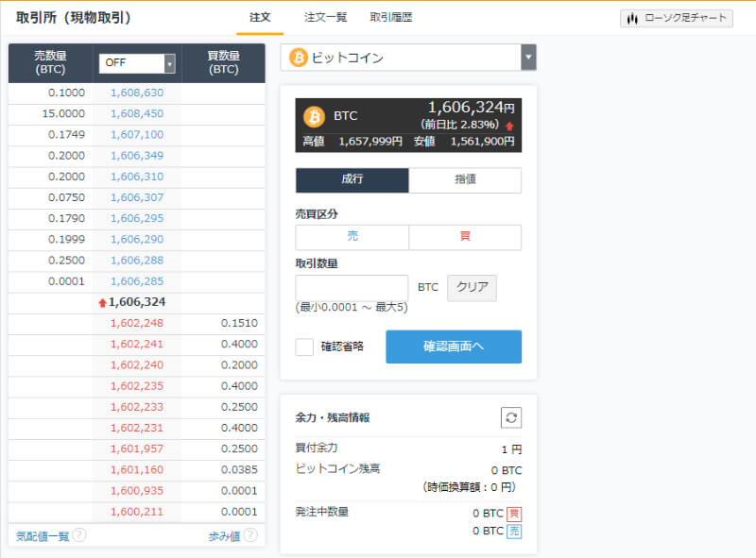Screen dimensions: 756x558
Task: Expand the OFF dropdown in order book
Action: 137,63
